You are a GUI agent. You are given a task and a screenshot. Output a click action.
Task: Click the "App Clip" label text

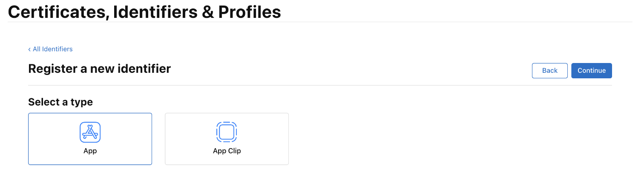pos(227,151)
